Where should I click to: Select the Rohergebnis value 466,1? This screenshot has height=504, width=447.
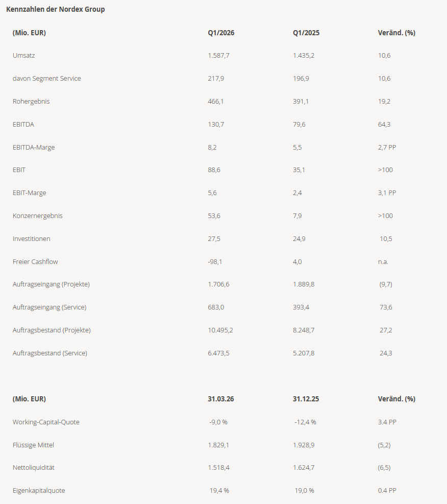click(216, 101)
